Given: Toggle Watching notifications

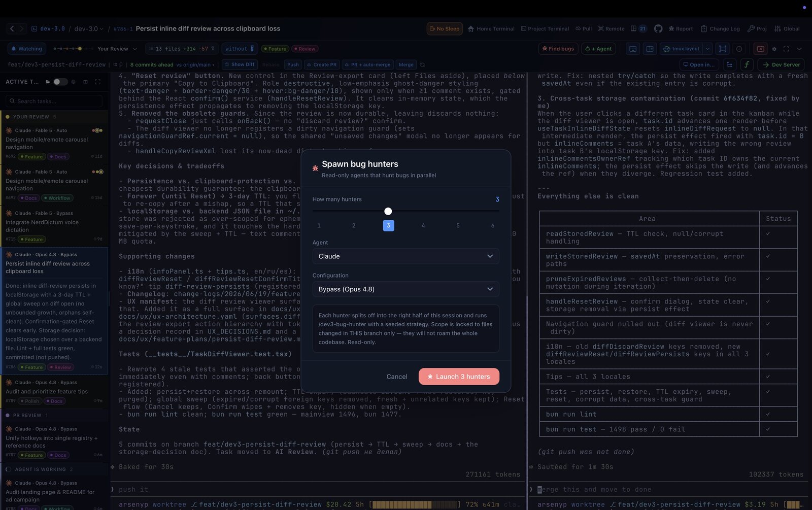Looking at the screenshot, I should tap(26, 49).
